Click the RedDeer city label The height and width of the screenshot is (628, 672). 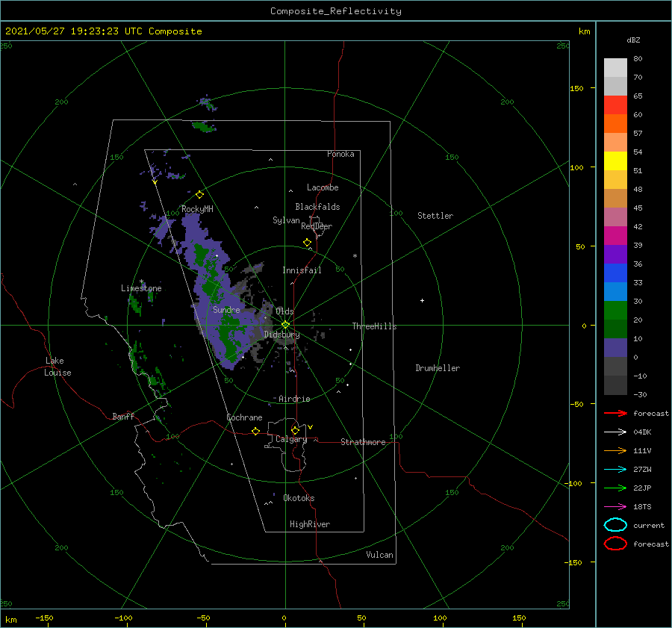click(317, 226)
